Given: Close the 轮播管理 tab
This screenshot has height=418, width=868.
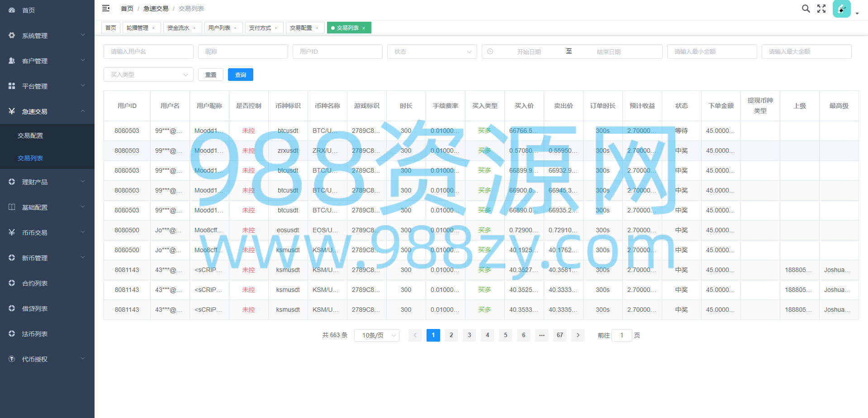Looking at the screenshot, I should pos(153,28).
